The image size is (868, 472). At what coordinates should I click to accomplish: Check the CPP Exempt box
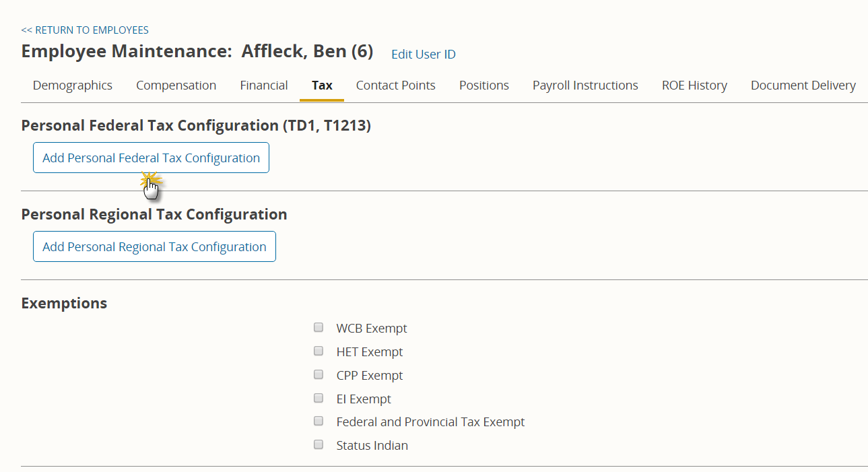pyautogui.click(x=319, y=374)
